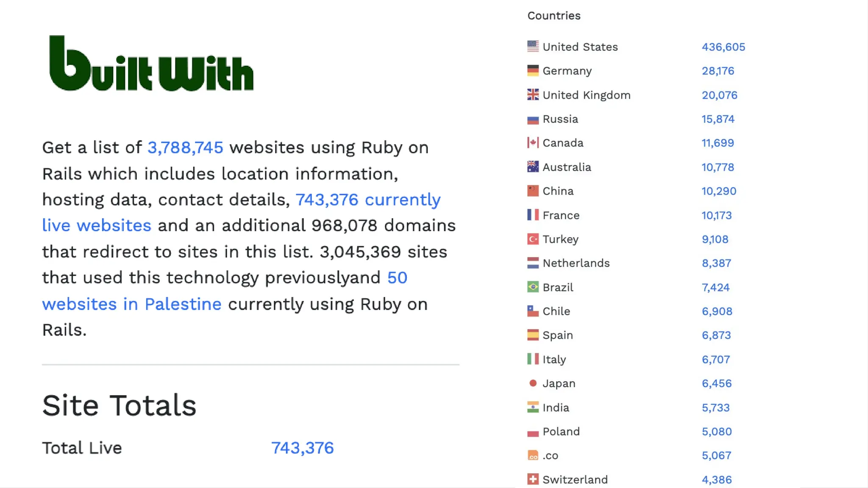Click the Germany flag icon
Image resolution: width=868 pixels, height=488 pixels.
pos(533,71)
